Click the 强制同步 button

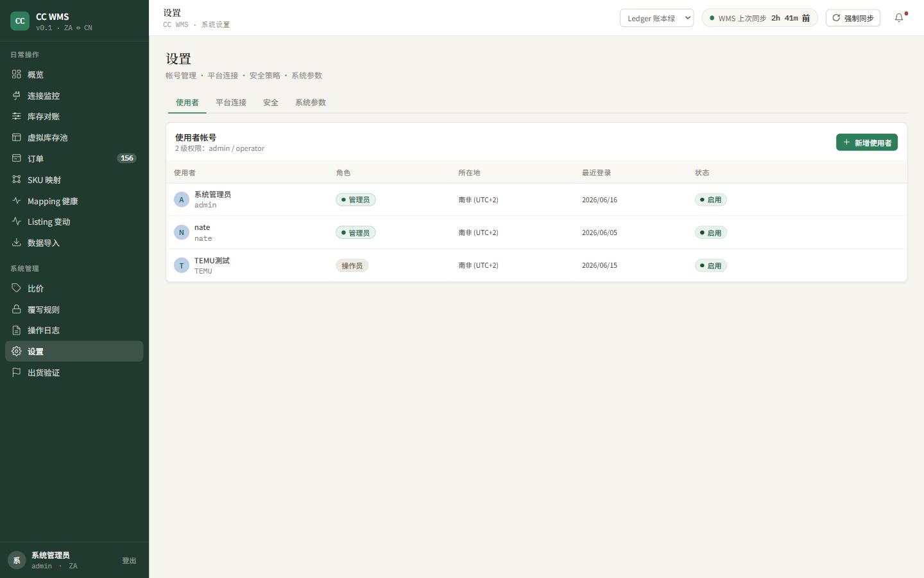coord(853,18)
